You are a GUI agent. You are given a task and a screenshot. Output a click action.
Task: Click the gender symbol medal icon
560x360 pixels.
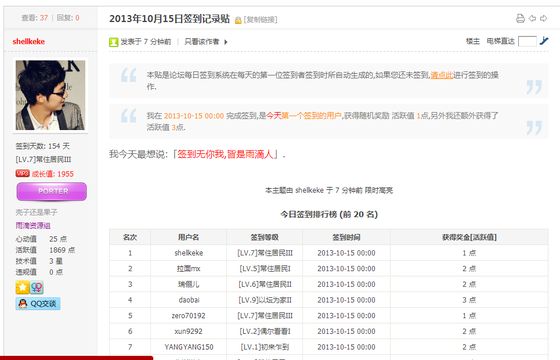coord(36,287)
